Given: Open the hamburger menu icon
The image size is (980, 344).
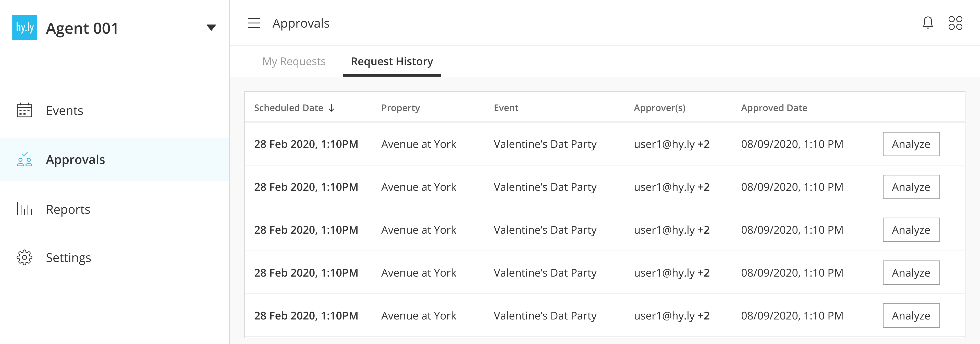Looking at the screenshot, I should (x=254, y=23).
